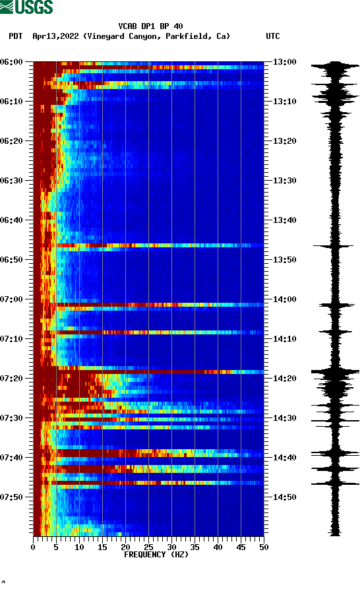
Task: Click the "30" frequency axis label
Action: click(171, 547)
